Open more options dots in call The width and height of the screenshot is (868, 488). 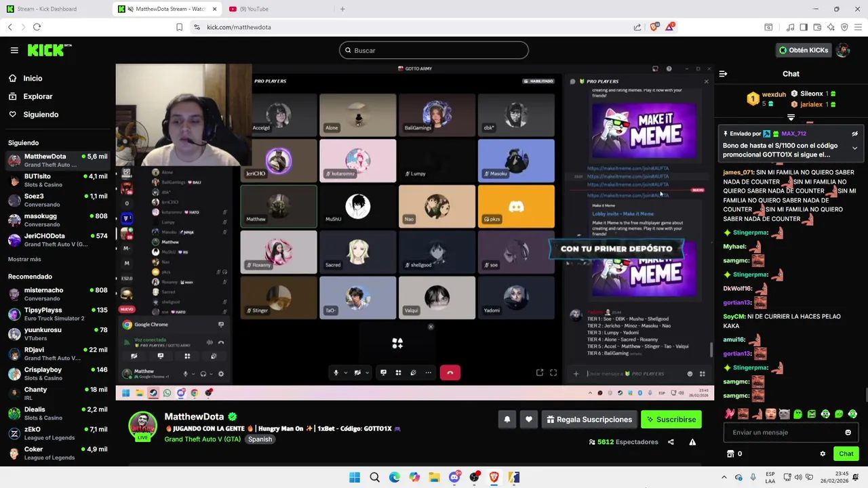point(428,373)
